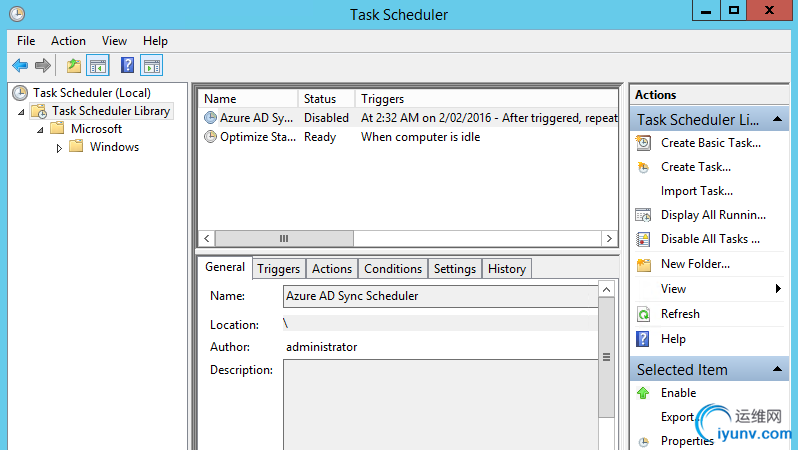Click the Optimize Start task clock icon

(210, 136)
